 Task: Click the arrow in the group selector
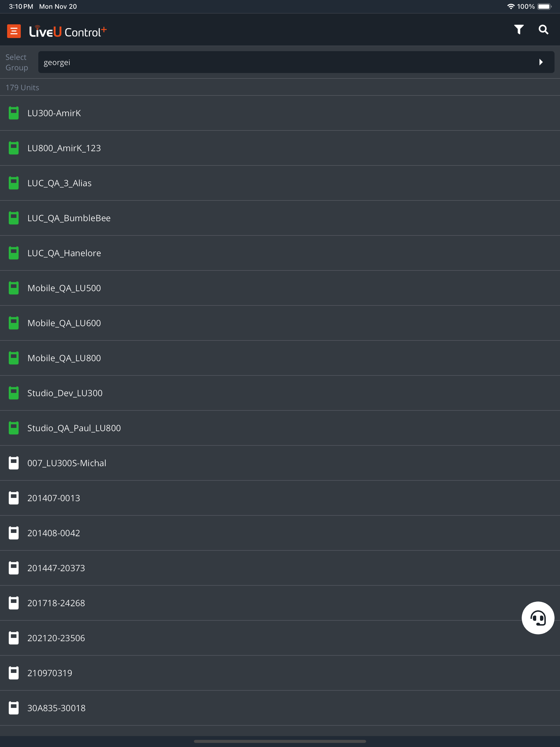point(541,62)
